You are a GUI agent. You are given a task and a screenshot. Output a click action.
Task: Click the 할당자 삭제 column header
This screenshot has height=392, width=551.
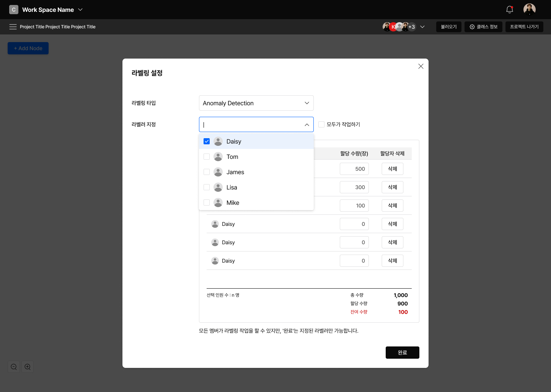(393, 154)
